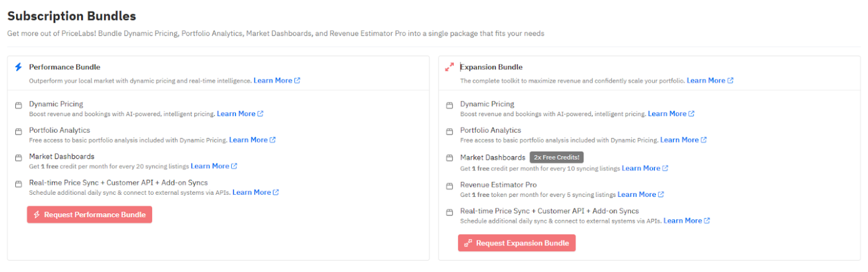
Task: Click Market Dashboards icon in Expansion Bundle
Action: tap(449, 158)
